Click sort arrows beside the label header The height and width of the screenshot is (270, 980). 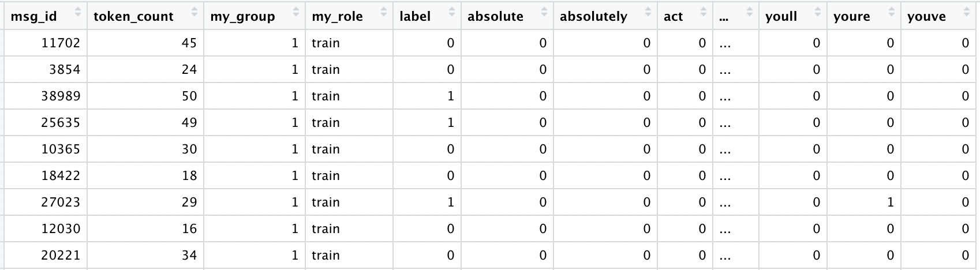[x=452, y=12]
